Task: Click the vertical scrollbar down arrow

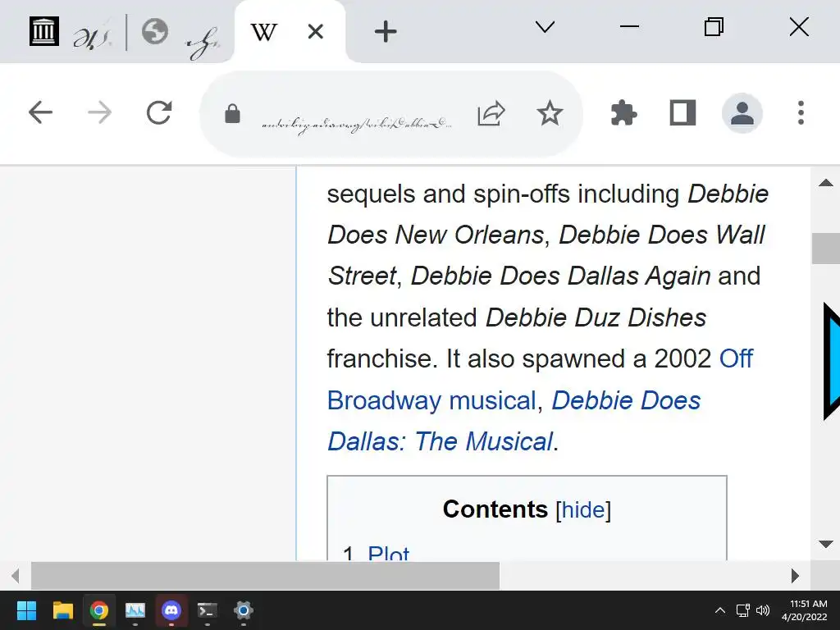Action: click(826, 544)
